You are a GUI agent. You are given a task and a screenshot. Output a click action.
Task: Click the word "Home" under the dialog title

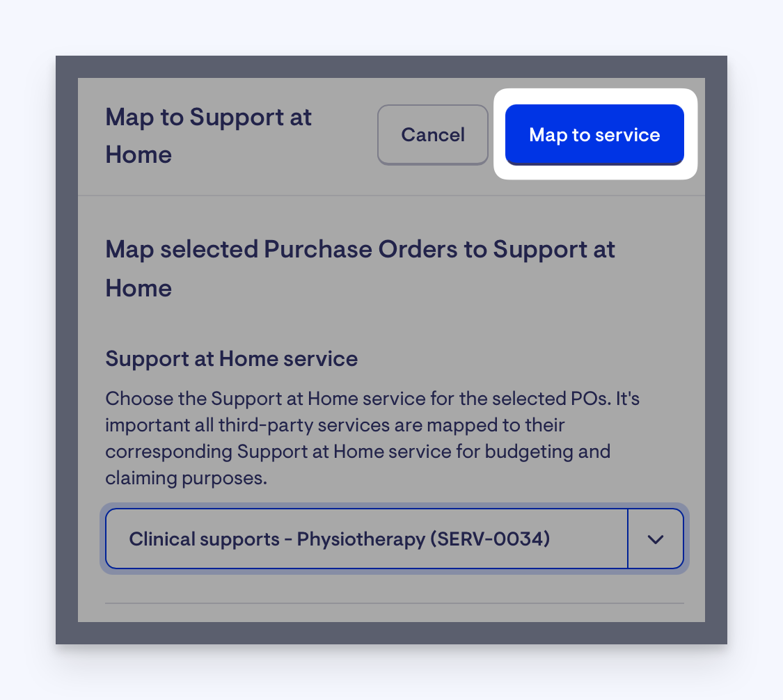(x=139, y=154)
